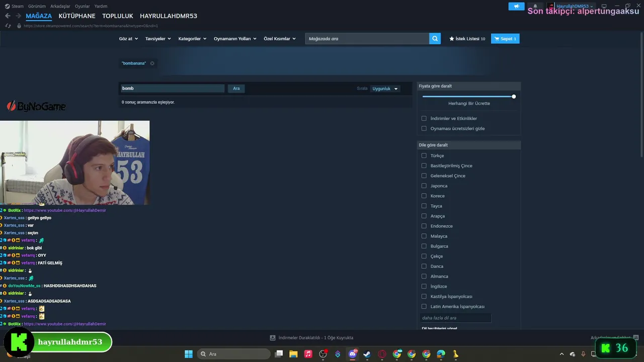Expand Özel Kısımlar dropdown
This screenshot has height=362, width=644.
280,39
